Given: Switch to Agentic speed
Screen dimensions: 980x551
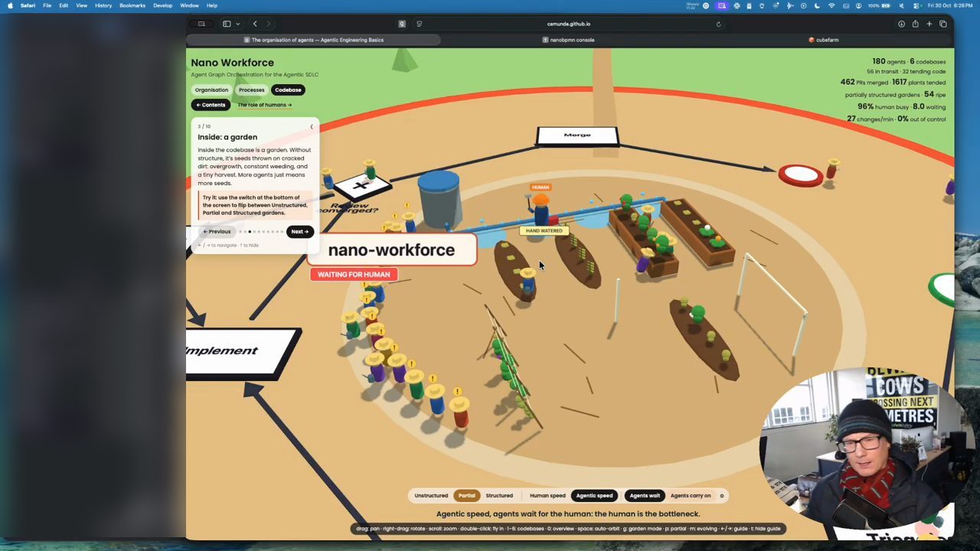Looking at the screenshot, I should click(594, 496).
